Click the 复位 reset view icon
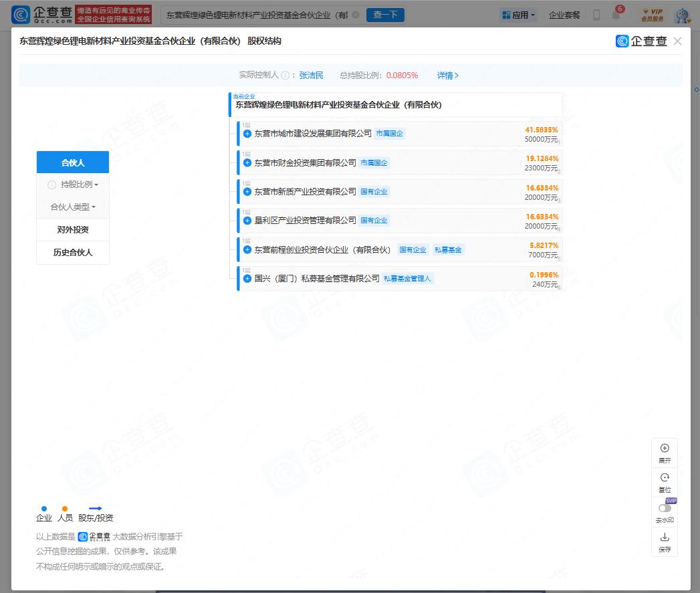 tap(664, 478)
